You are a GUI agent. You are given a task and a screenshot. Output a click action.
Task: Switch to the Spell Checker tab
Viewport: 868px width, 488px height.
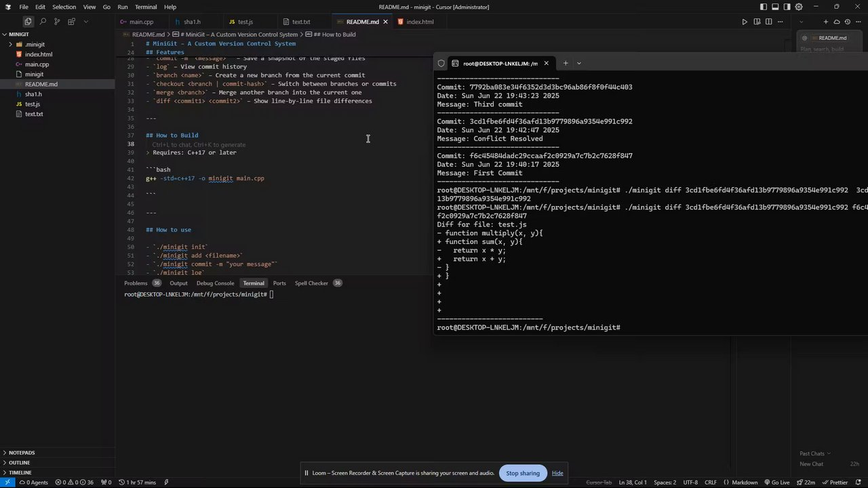(x=311, y=283)
